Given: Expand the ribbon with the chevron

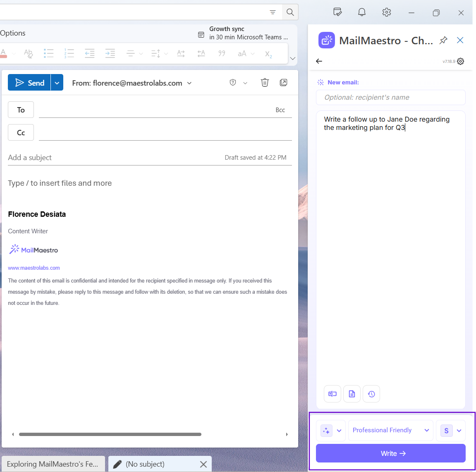Looking at the screenshot, I should [293, 58].
